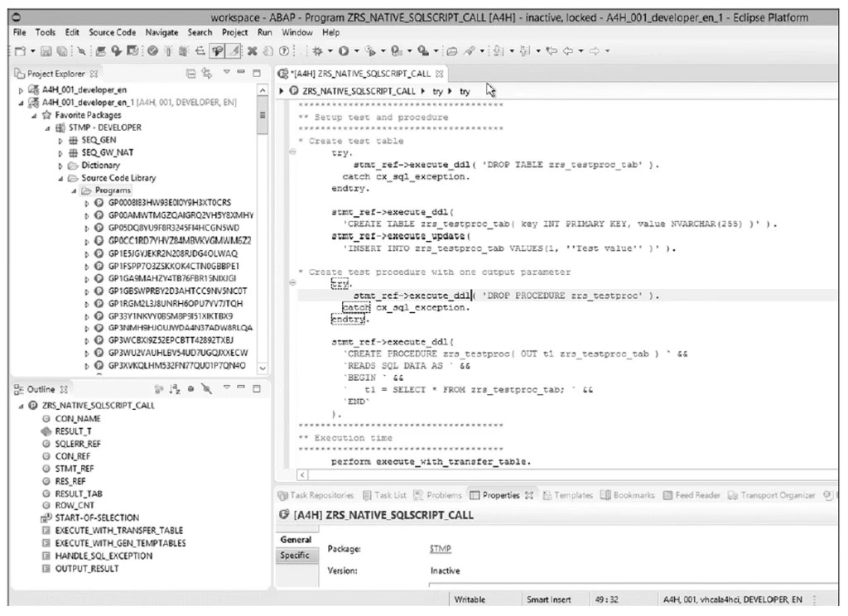Screen dimensions: 848x616
Task: Click the Project Explorer vertical scrollbar thumb
Action: [x=263, y=116]
